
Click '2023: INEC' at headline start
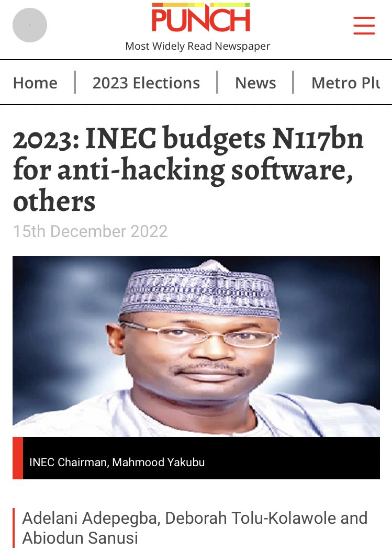85,138
